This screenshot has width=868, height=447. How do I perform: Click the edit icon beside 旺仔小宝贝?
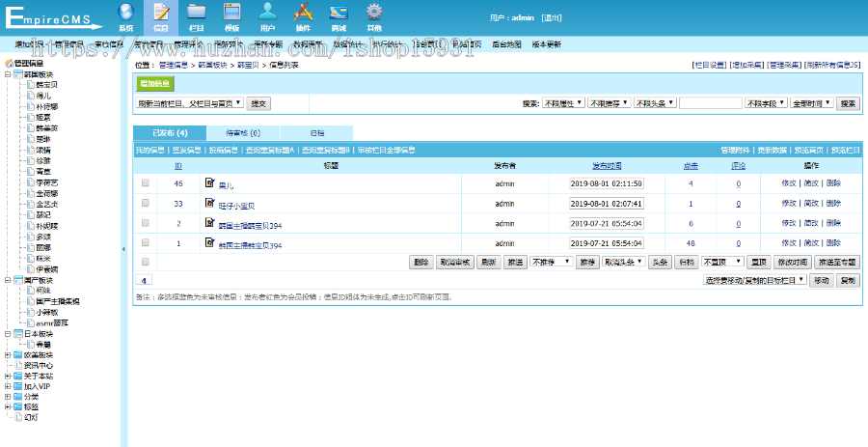pos(209,202)
